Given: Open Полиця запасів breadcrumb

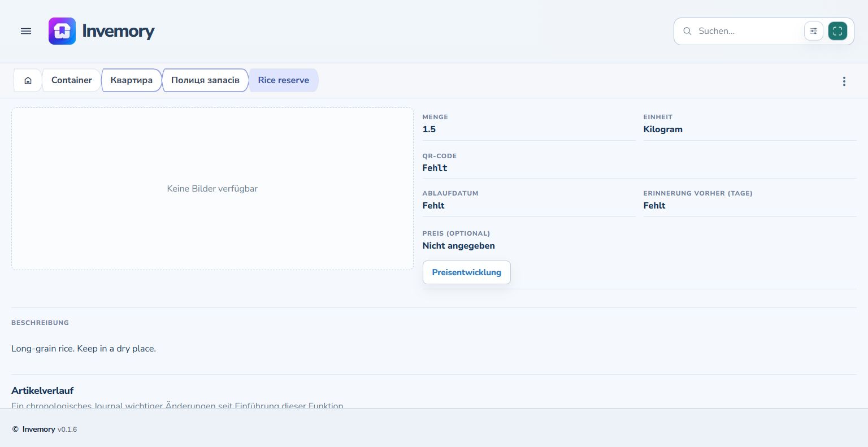Looking at the screenshot, I should point(205,80).
